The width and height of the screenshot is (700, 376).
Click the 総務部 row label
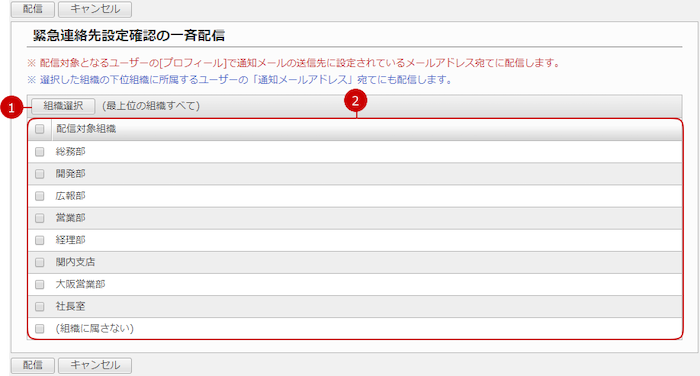(71, 151)
